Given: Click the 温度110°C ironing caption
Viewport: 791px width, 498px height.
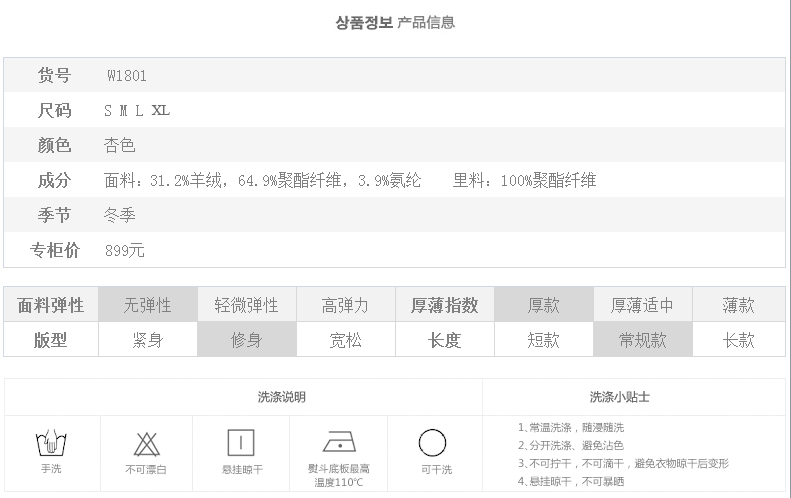Looking at the screenshot, I should point(338,482).
